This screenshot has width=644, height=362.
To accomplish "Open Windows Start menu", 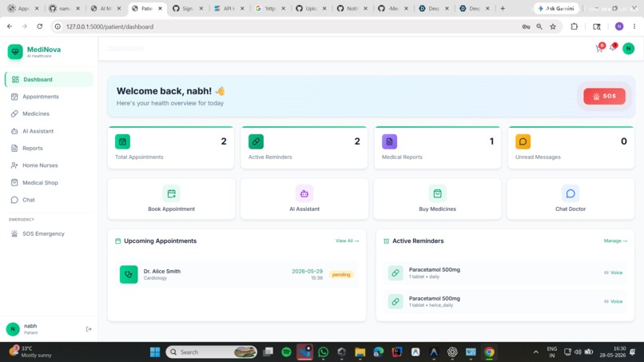I will (x=155, y=352).
